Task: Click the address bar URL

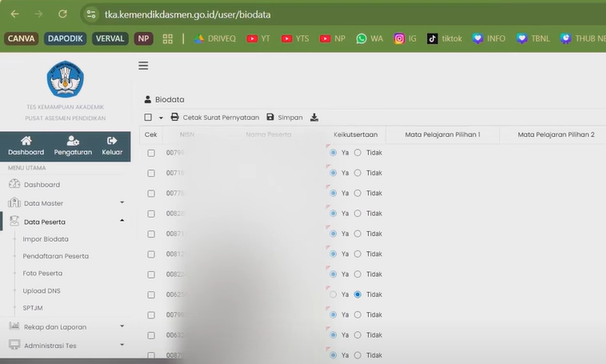Action: click(x=187, y=15)
